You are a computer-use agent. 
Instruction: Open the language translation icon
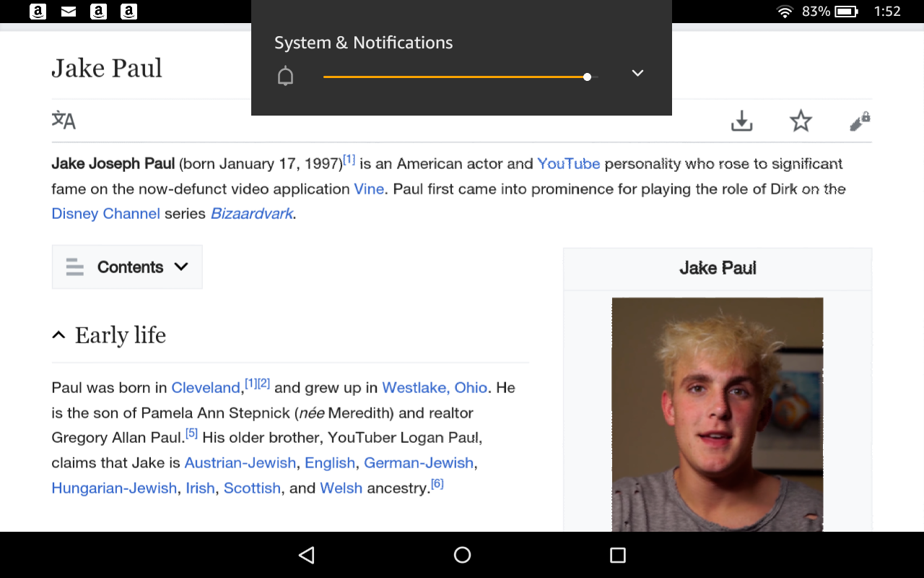point(64,120)
